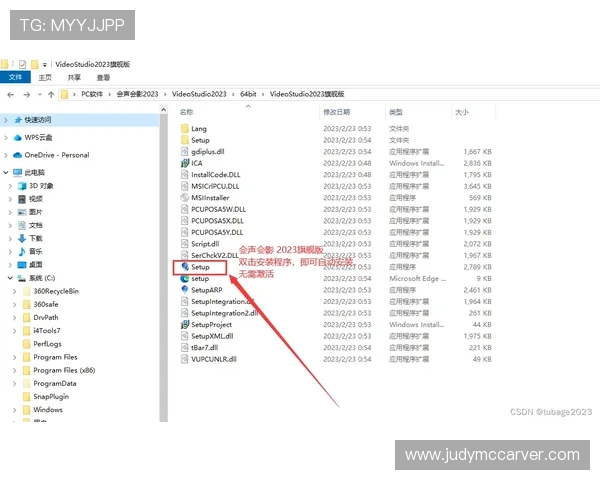This screenshot has width=600, height=480.
Task: Expand the 360RecycleBin folder node
Action: pos(15,291)
